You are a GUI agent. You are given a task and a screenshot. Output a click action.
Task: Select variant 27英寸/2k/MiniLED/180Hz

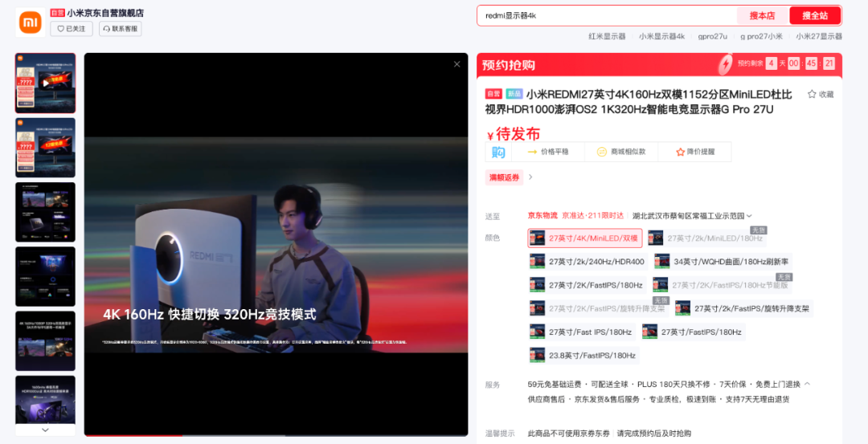click(x=707, y=238)
